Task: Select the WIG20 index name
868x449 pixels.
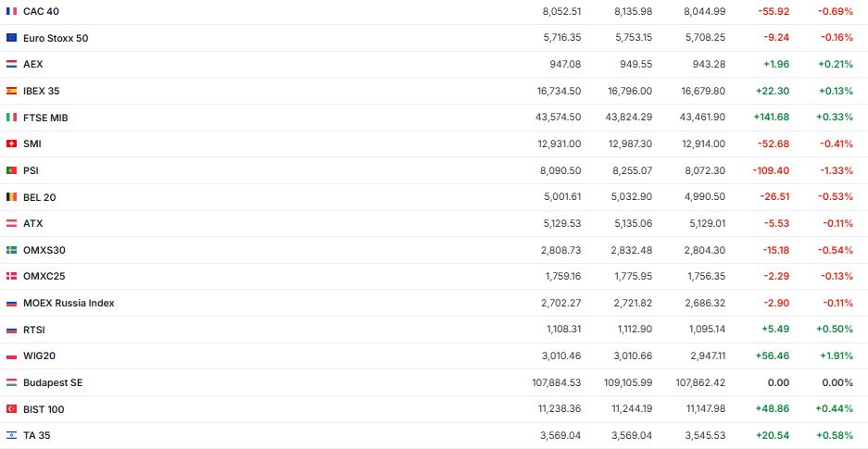Action: point(39,355)
